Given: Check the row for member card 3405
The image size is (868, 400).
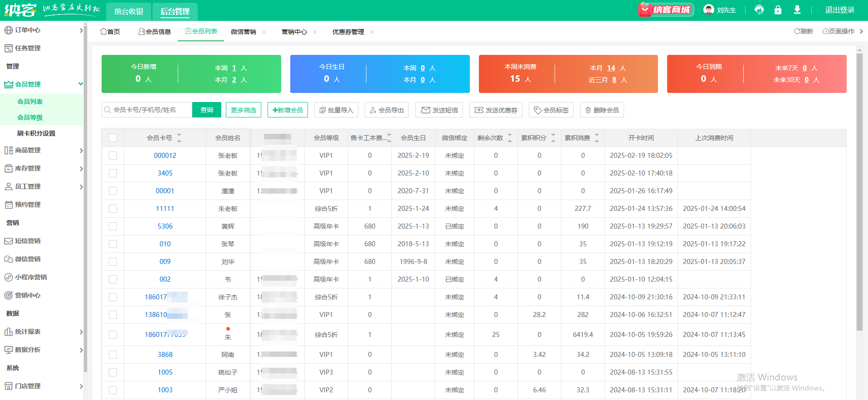Looking at the screenshot, I should (113, 173).
